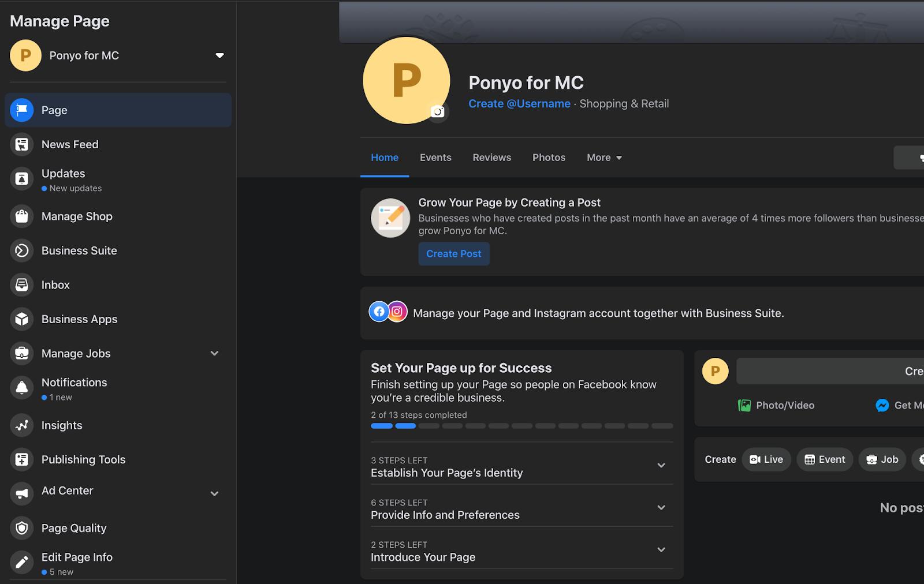Click 'Grow Your Page by Creating a Post' heading
The image size is (924, 584).
509,203
